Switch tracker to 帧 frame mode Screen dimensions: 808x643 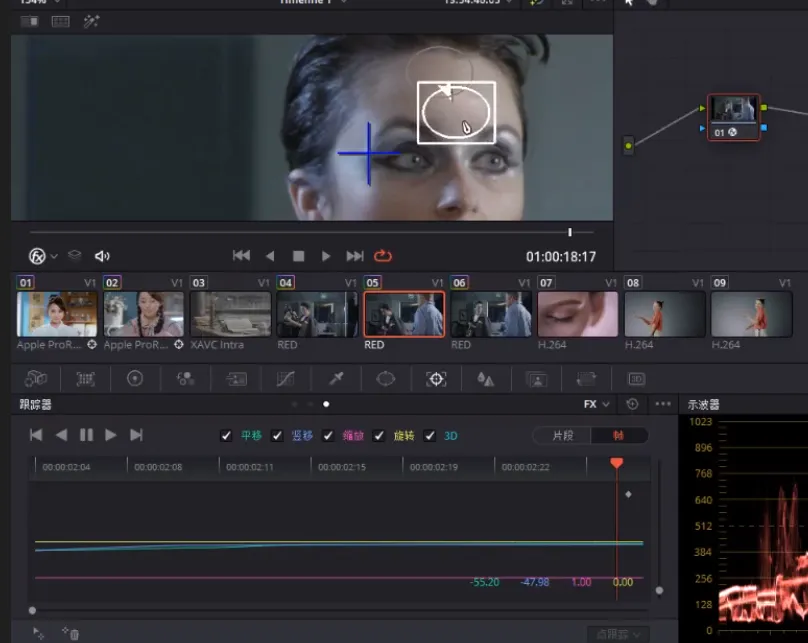(619, 436)
